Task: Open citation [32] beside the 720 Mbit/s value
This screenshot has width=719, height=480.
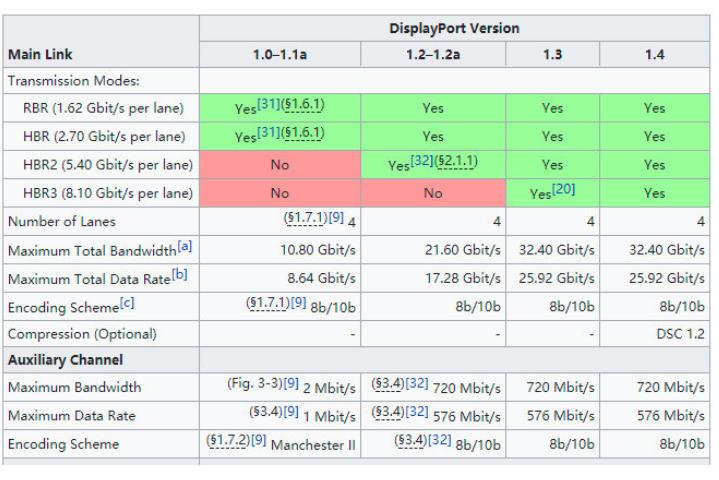Action: [x=417, y=382]
